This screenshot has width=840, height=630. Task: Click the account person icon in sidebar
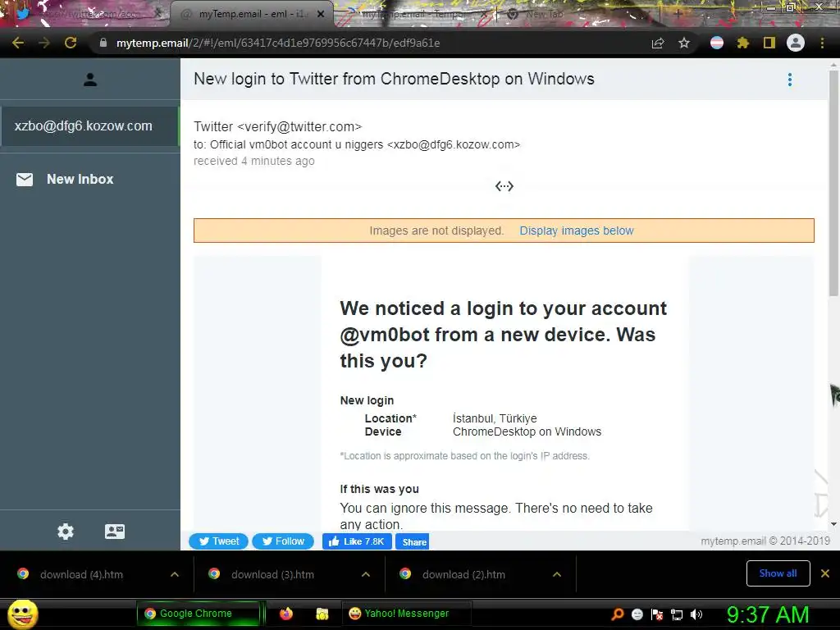point(90,80)
